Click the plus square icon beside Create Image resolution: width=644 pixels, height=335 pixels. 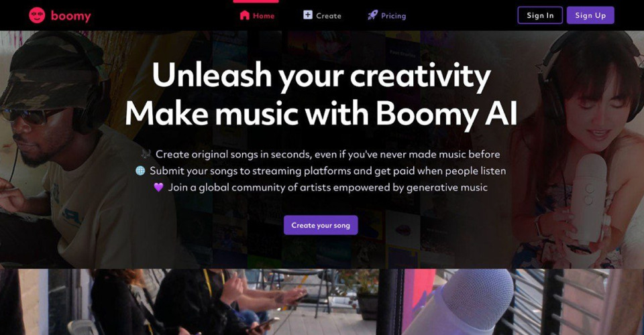(308, 15)
